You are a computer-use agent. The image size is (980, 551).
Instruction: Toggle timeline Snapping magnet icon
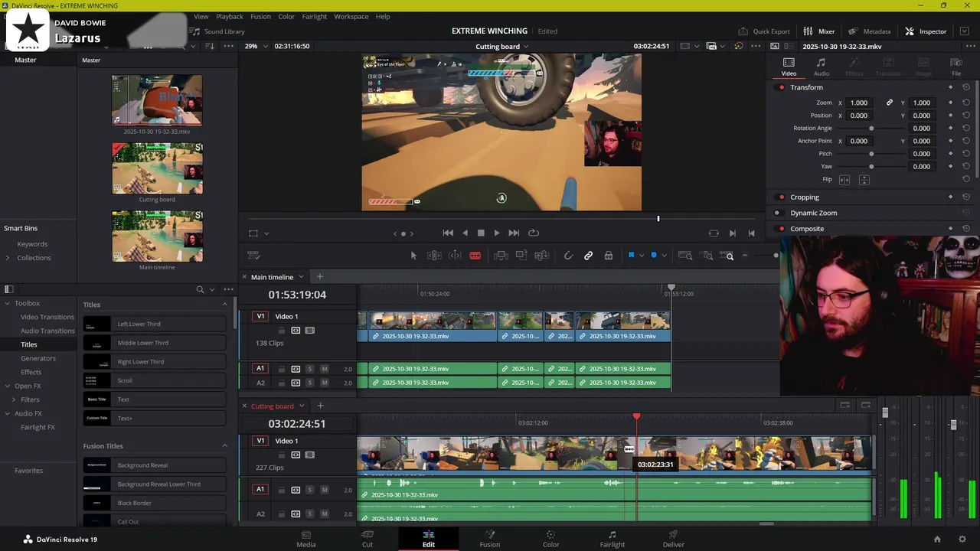(x=568, y=256)
